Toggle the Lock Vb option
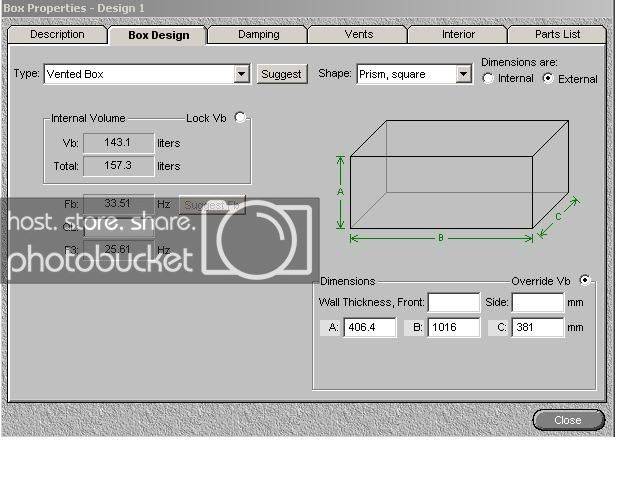The image size is (640, 480). 240,118
